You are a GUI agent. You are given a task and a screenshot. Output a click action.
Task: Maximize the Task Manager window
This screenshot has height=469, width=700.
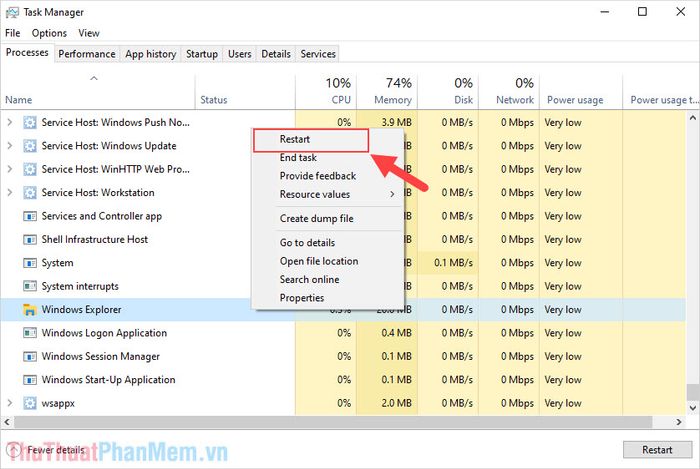642,12
